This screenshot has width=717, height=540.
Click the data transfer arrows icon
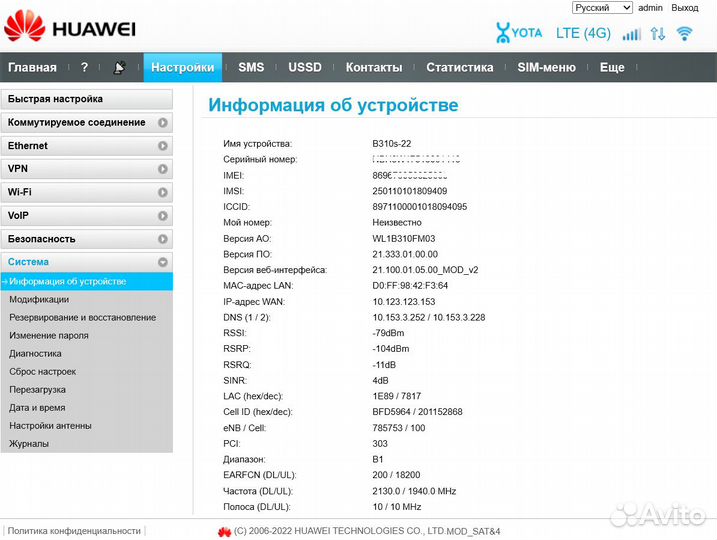pyautogui.click(x=658, y=33)
